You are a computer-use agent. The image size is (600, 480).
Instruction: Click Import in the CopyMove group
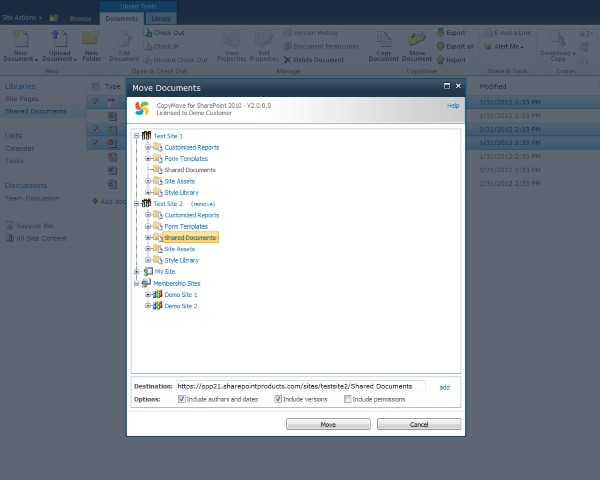pyautogui.click(x=451, y=60)
